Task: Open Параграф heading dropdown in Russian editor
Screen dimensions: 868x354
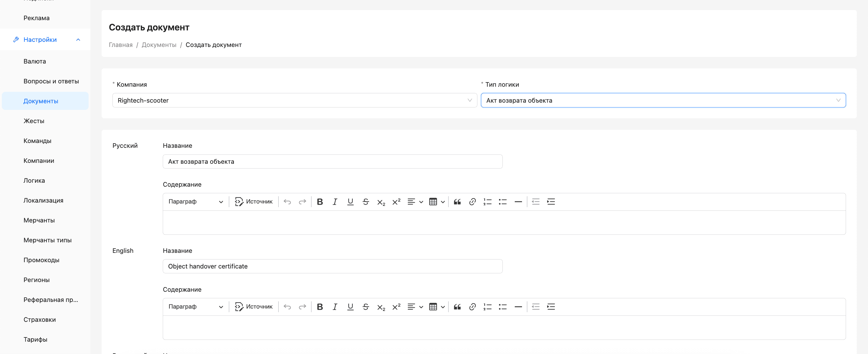Action: coord(195,202)
